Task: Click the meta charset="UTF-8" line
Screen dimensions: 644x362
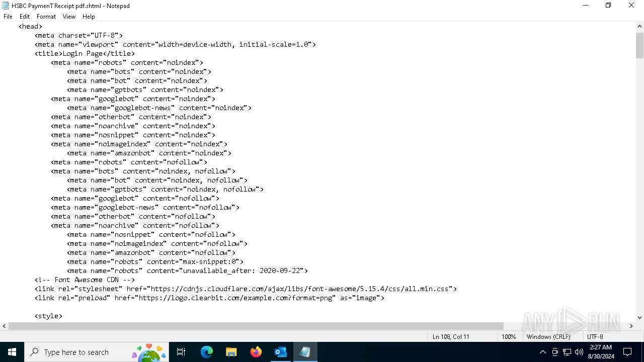Action: [x=79, y=36]
